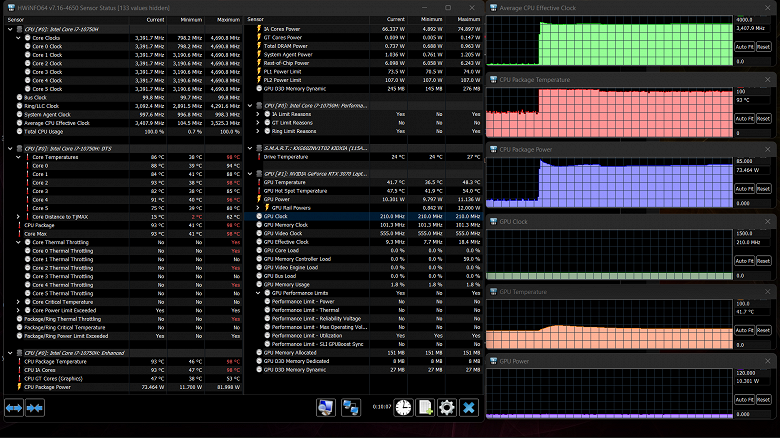Image resolution: width=780 pixels, height=438 pixels.
Task: Click the blue X close-sensors icon
Action: [469, 408]
